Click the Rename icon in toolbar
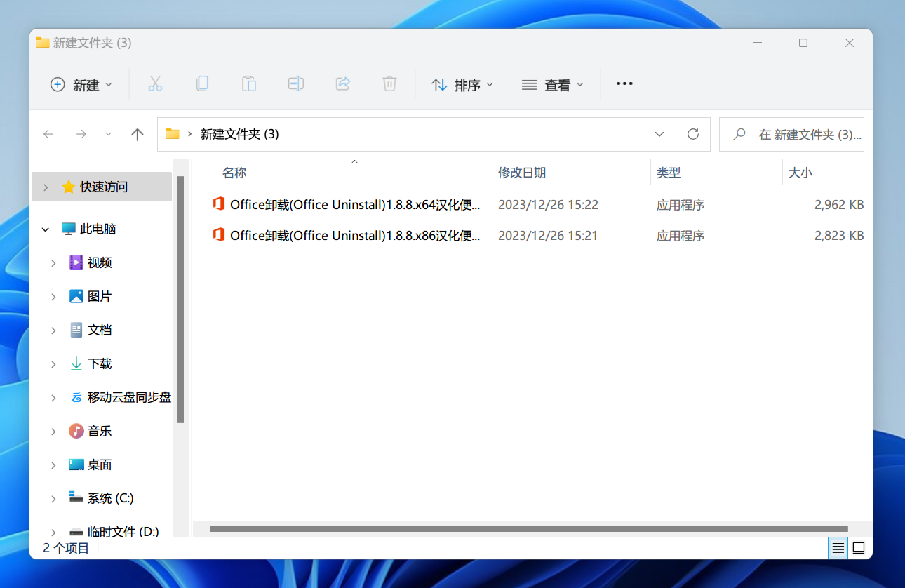 point(296,84)
